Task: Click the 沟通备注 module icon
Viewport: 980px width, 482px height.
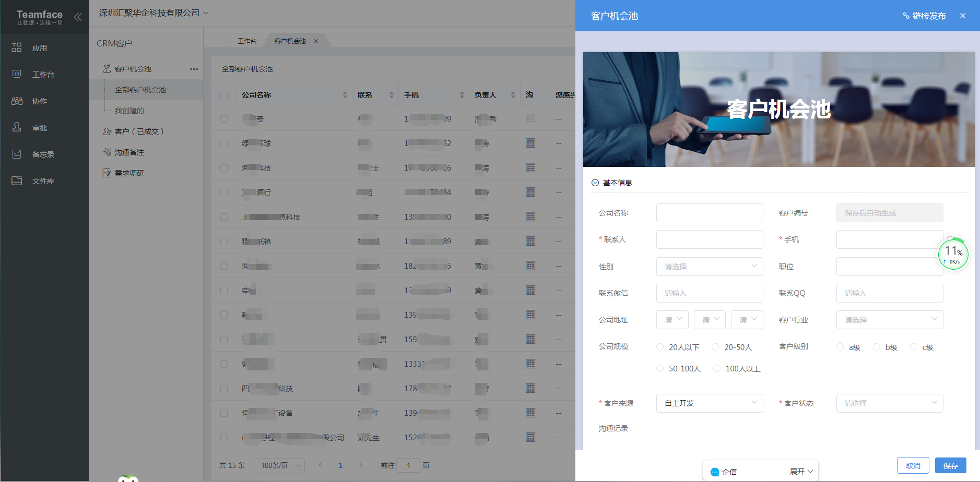Action: pyautogui.click(x=107, y=152)
